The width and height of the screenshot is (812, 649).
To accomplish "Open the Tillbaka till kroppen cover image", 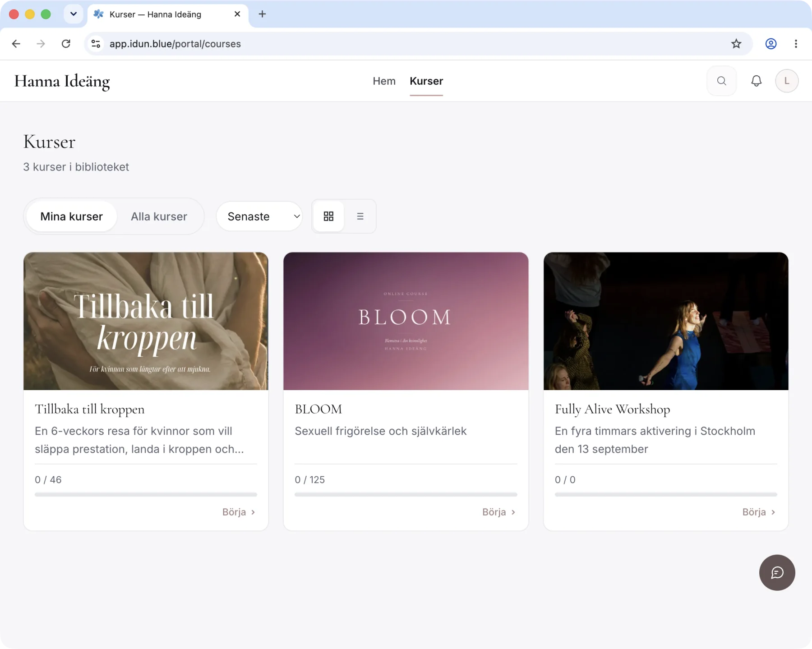I will pyautogui.click(x=146, y=321).
